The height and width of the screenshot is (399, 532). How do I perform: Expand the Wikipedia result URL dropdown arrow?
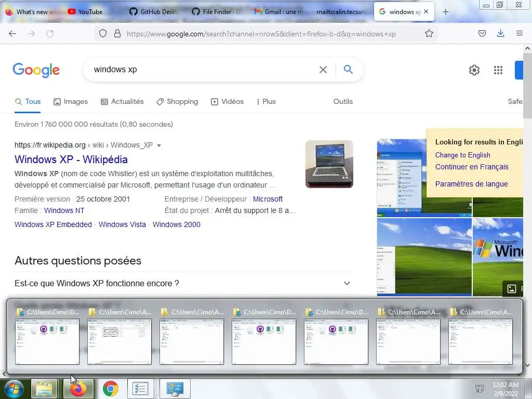point(159,145)
